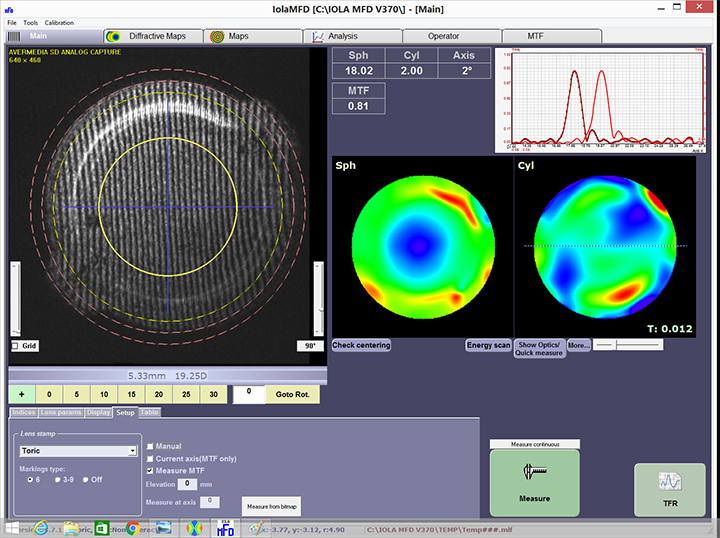Viewport: 720px width, 538px height.
Task: Select rotation preset 15
Action: coord(131,394)
